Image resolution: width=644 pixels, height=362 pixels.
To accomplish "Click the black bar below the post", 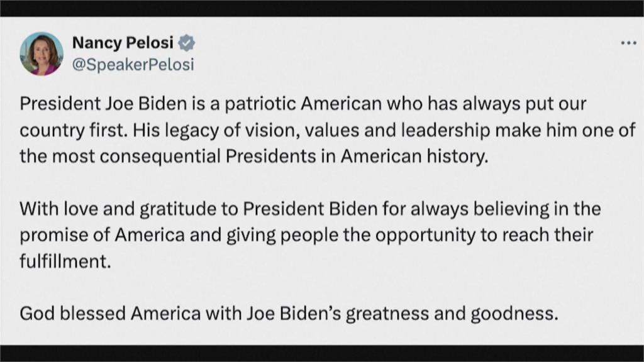I will coord(322,353).
